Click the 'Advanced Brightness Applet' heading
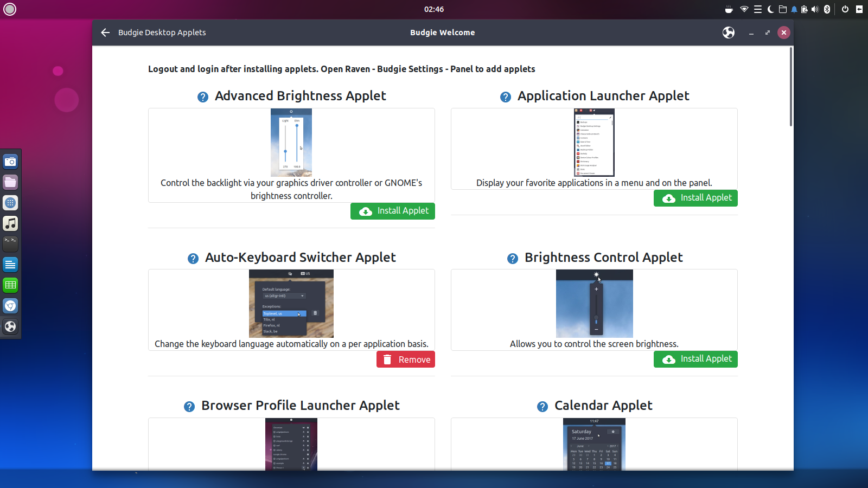The height and width of the screenshot is (488, 868). tap(301, 96)
